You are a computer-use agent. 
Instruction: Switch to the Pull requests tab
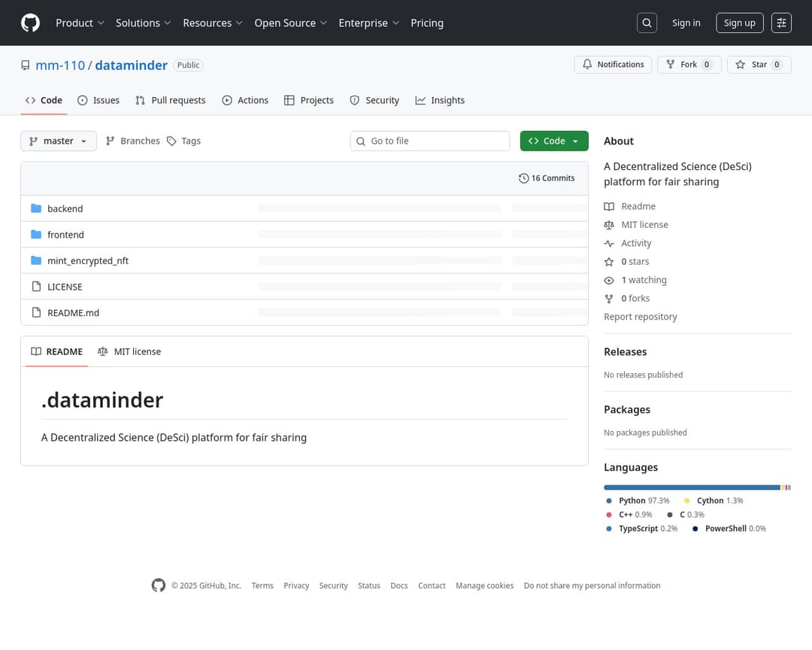click(170, 100)
